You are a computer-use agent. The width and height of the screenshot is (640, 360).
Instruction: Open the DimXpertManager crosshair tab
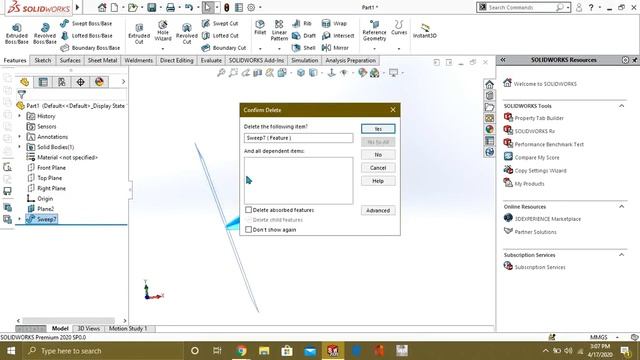(80, 82)
